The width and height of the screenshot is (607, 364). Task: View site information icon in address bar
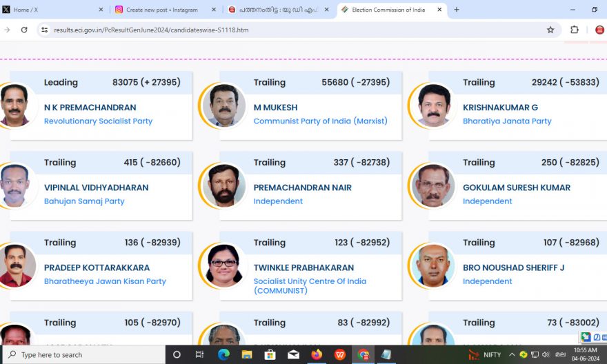pos(45,30)
